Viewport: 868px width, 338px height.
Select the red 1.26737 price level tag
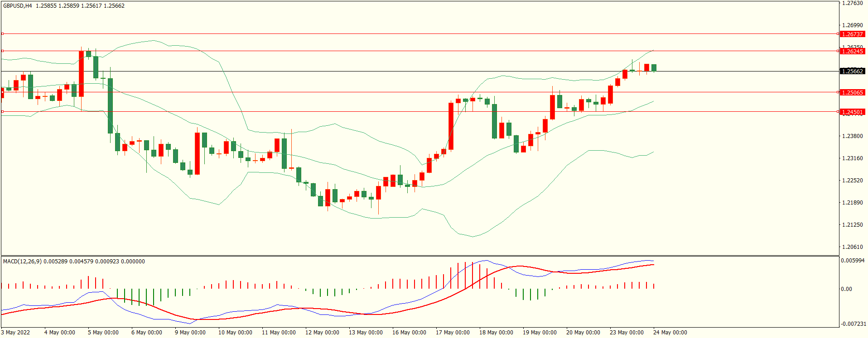pyautogui.click(x=852, y=34)
